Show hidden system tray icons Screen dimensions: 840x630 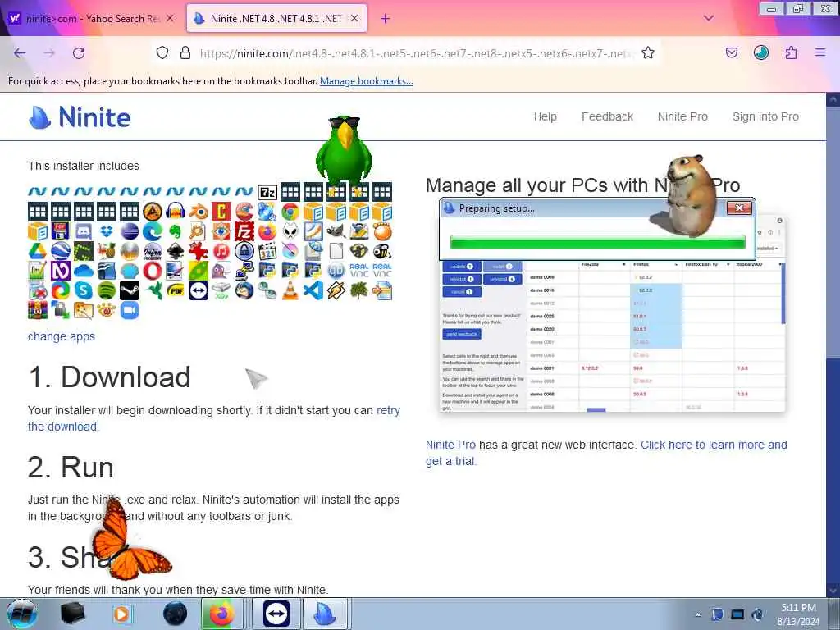point(697,614)
